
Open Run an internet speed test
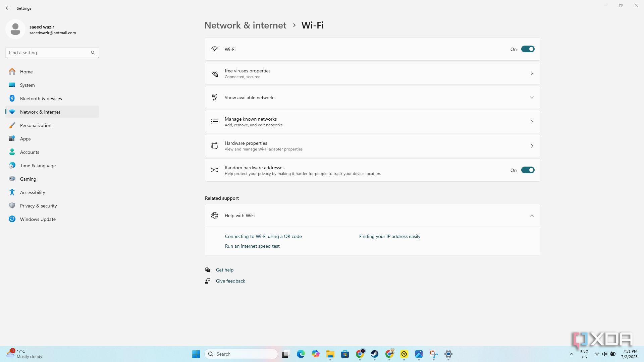pos(252,246)
